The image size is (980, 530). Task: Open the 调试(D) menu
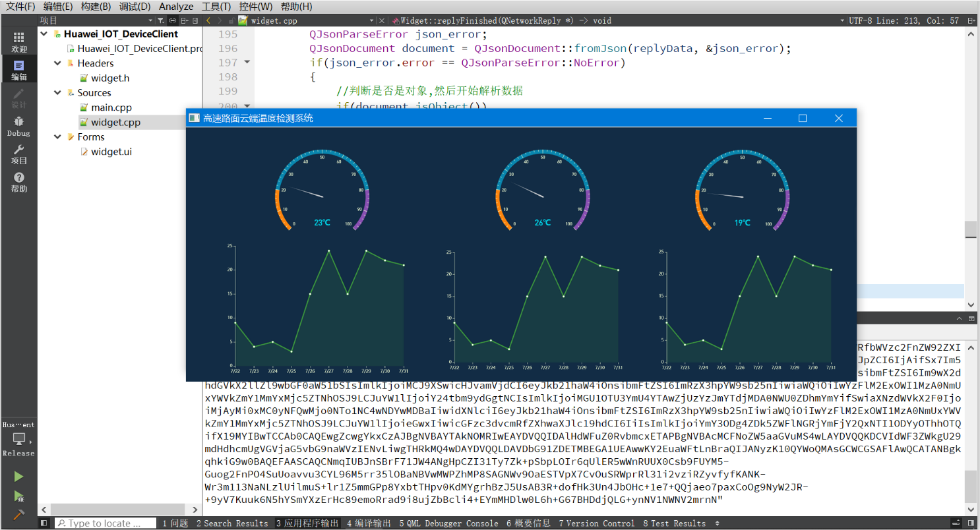(x=135, y=7)
